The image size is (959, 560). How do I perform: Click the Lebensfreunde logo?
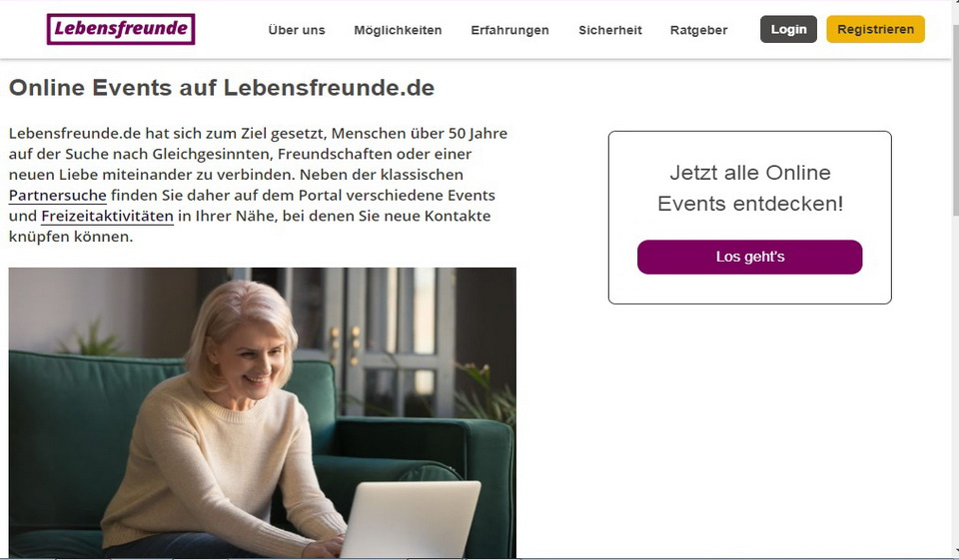tap(121, 29)
